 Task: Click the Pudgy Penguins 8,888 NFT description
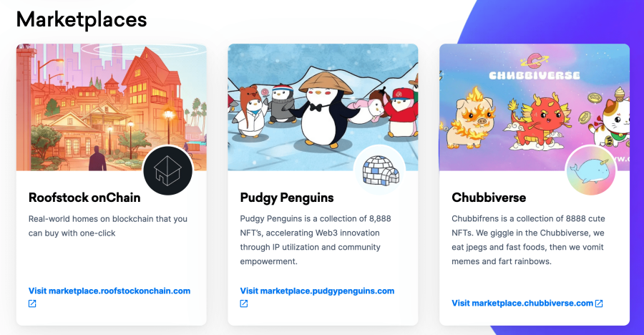point(316,240)
